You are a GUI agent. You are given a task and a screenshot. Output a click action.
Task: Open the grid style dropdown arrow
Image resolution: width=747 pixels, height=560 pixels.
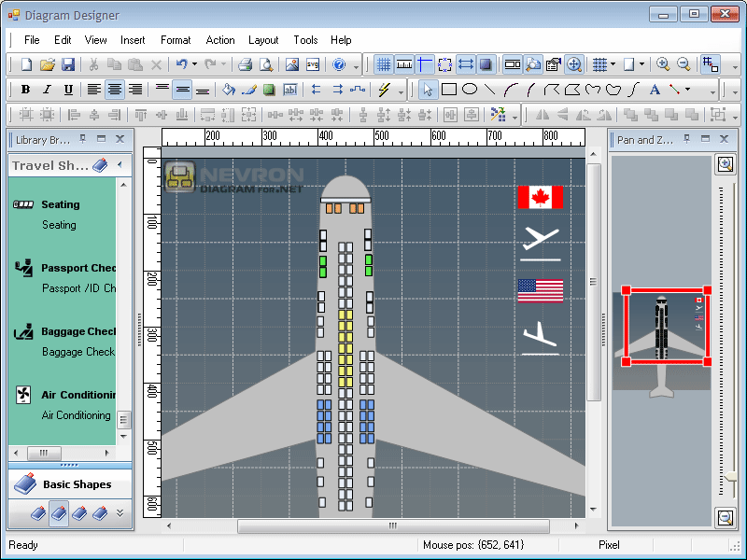[x=613, y=64]
